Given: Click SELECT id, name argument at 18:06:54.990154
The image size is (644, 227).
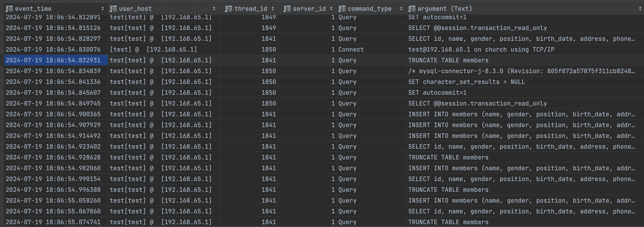Looking at the screenshot, I should click(x=525, y=179).
